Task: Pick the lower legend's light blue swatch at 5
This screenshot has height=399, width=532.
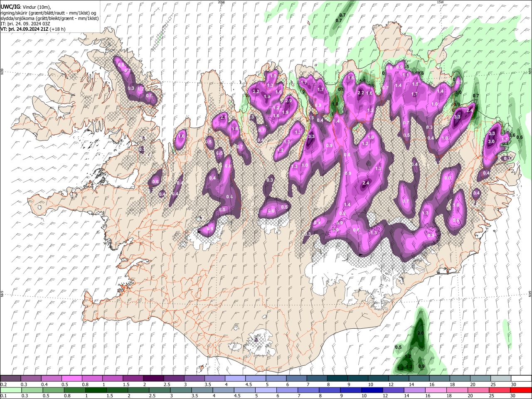Action: click(266, 390)
